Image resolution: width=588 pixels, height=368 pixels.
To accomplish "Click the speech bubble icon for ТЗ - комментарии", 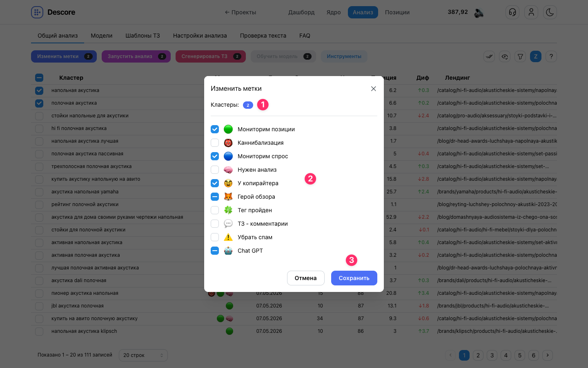I will (228, 224).
